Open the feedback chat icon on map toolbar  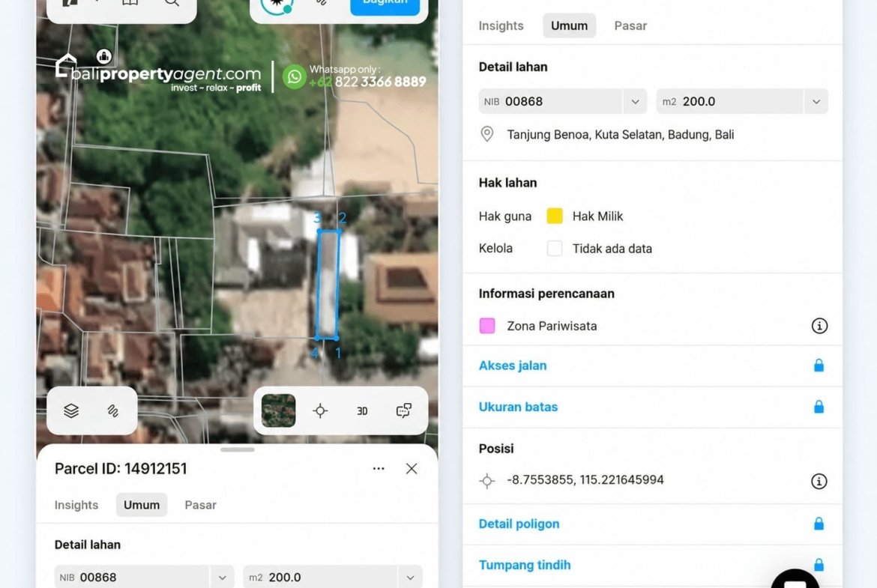[404, 410]
